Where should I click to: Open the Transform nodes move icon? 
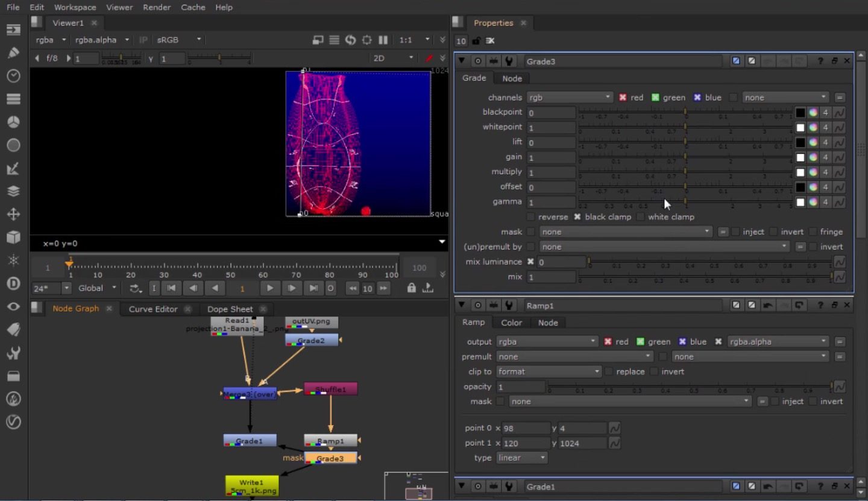[13, 214]
